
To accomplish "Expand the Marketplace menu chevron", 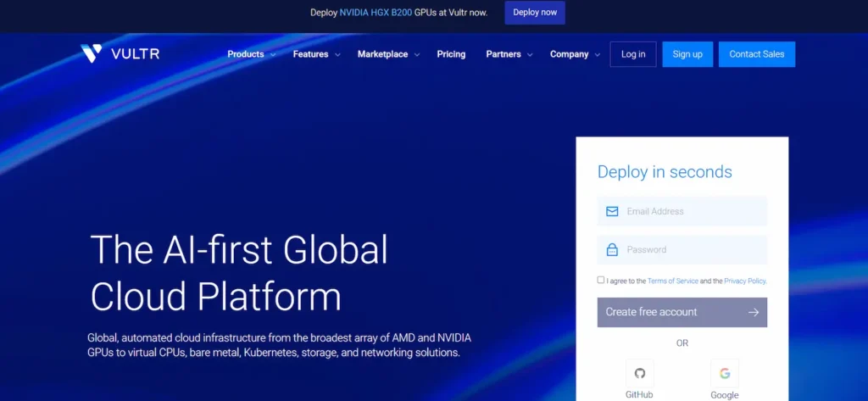I will click(417, 55).
